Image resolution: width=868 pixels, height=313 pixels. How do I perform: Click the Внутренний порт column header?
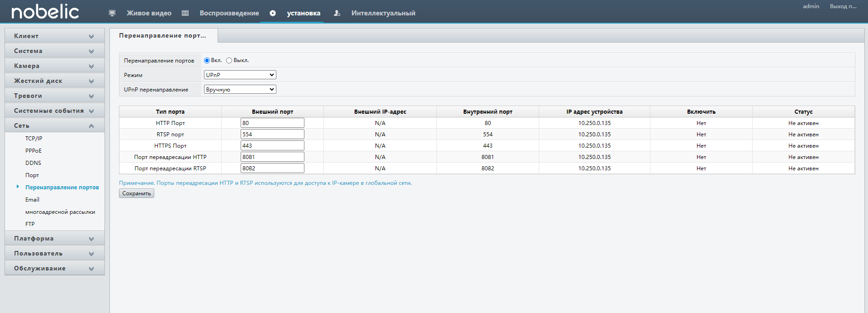(x=488, y=112)
